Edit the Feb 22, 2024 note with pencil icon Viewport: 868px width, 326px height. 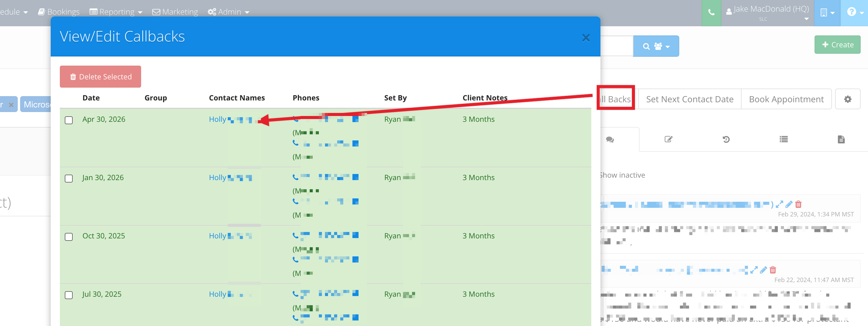pos(764,270)
